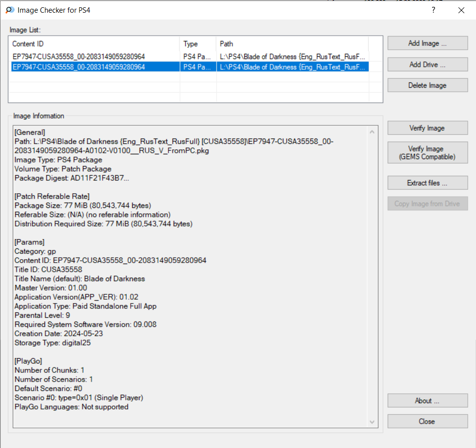Viewport: 476px width, 448px height.
Task: Click the Package Digest line
Action: point(72,178)
